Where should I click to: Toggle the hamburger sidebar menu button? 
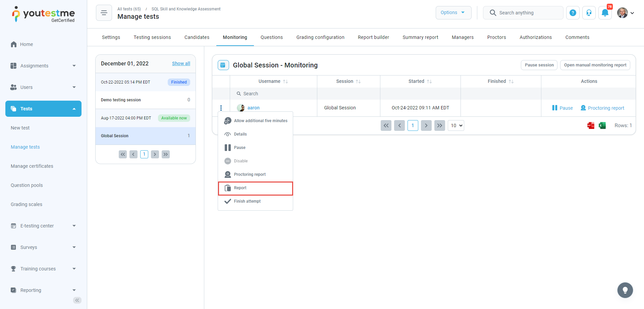click(104, 13)
